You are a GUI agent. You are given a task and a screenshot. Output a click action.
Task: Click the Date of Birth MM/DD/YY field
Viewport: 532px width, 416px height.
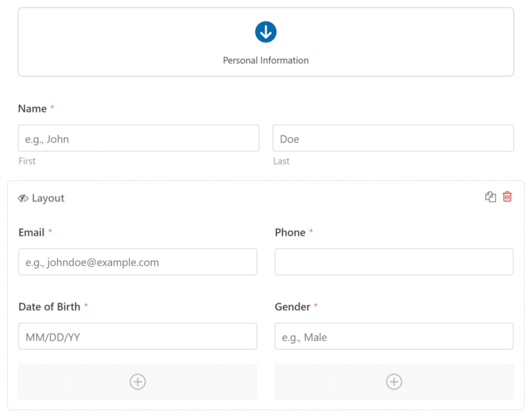tap(138, 337)
